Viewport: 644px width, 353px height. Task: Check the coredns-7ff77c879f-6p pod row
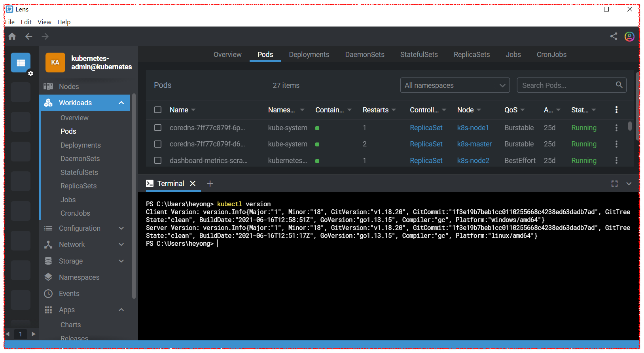[x=158, y=128]
